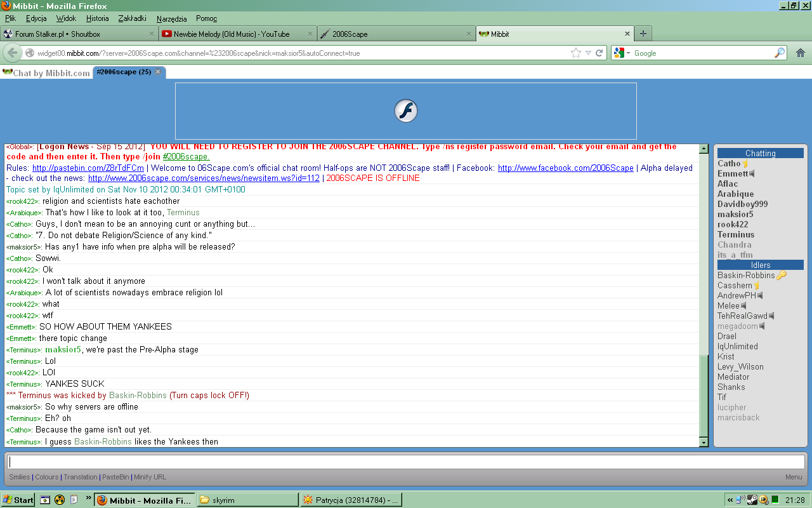Screen dimensions: 812x508
Task: Open the Pomoc menu
Action: click(206, 18)
